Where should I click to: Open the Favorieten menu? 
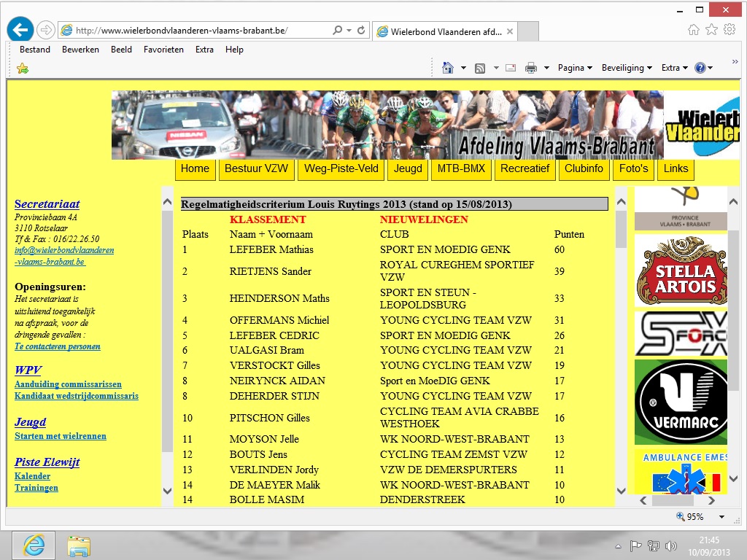tap(163, 50)
